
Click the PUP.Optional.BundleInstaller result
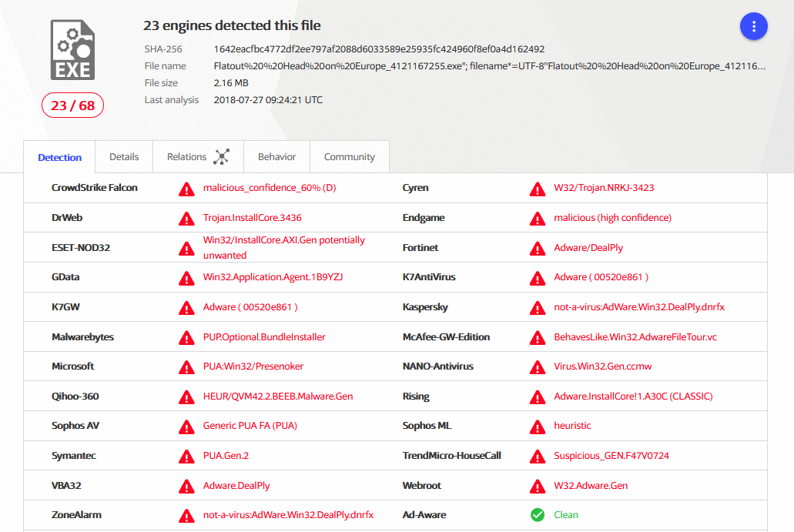point(264,336)
